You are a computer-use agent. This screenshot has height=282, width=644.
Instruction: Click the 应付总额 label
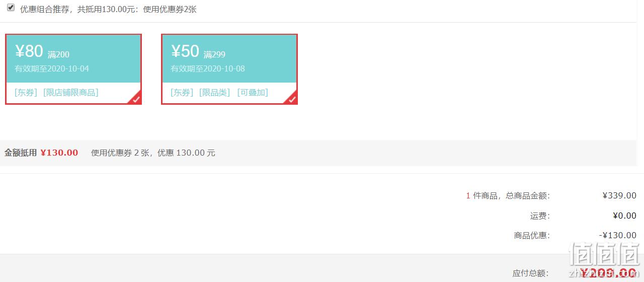tap(531, 273)
